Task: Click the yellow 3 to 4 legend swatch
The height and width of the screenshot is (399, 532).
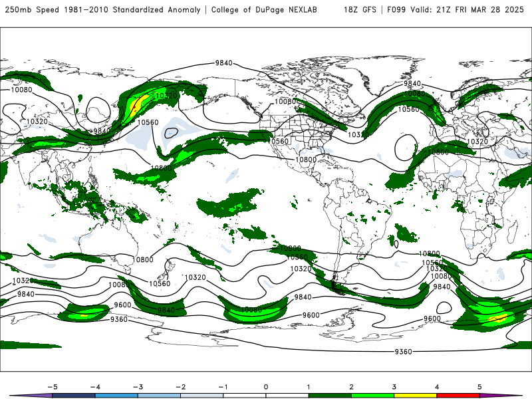Action: click(x=415, y=396)
